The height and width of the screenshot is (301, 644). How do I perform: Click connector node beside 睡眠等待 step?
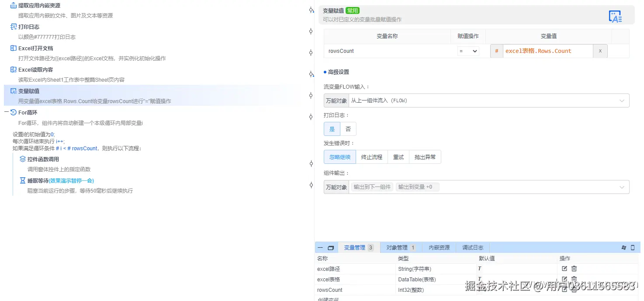[311, 185]
